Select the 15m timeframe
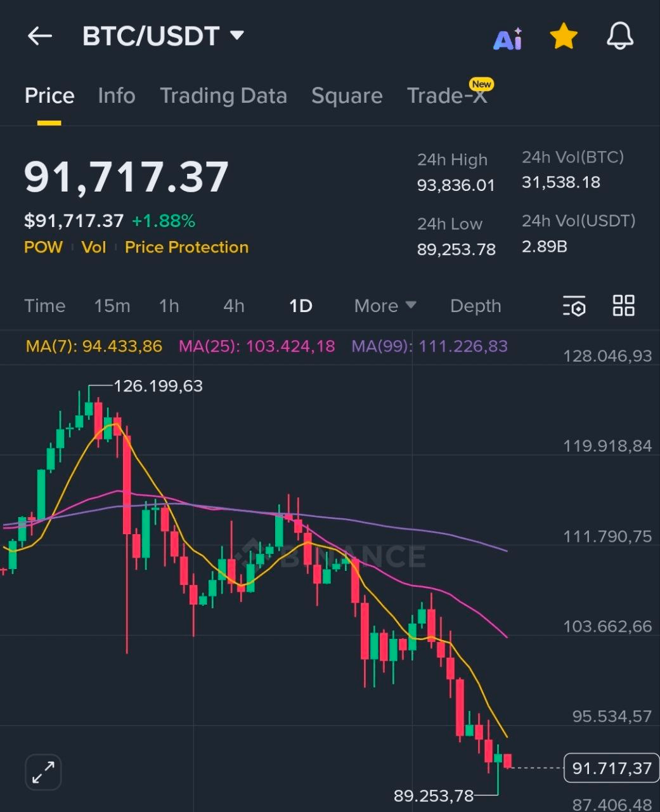660x812 pixels. click(x=112, y=306)
